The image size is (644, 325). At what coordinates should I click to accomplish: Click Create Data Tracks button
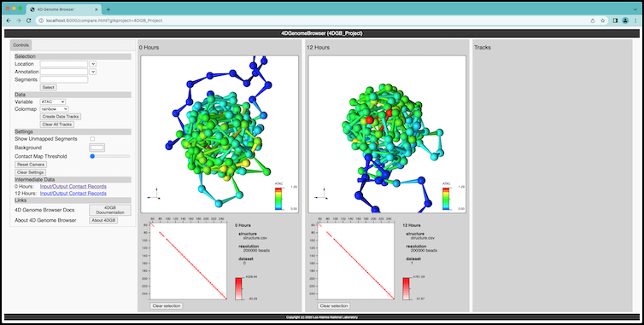pyautogui.click(x=61, y=117)
